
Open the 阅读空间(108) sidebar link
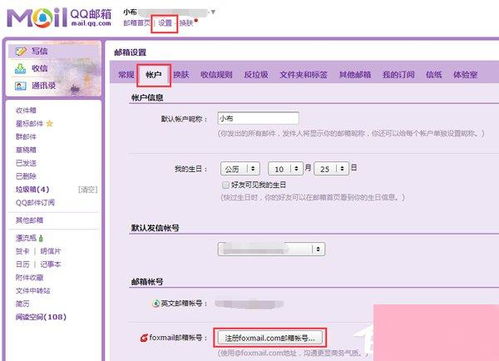[x=41, y=317]
